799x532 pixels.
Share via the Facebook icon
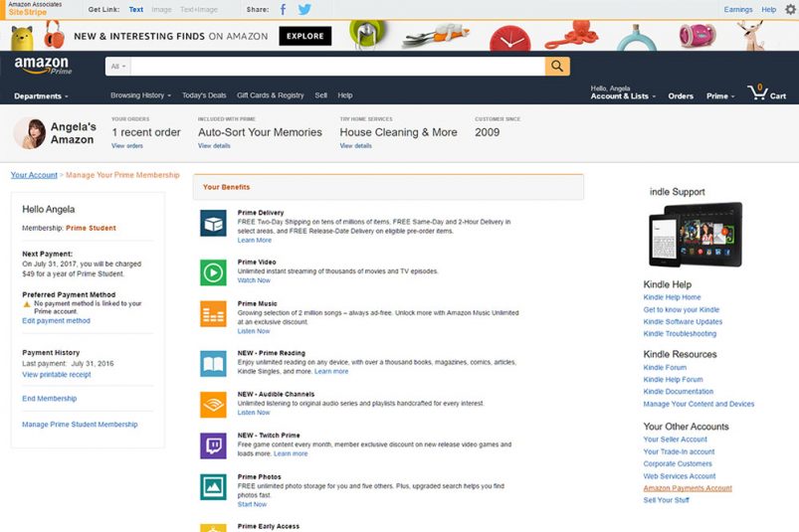point(283,9)
